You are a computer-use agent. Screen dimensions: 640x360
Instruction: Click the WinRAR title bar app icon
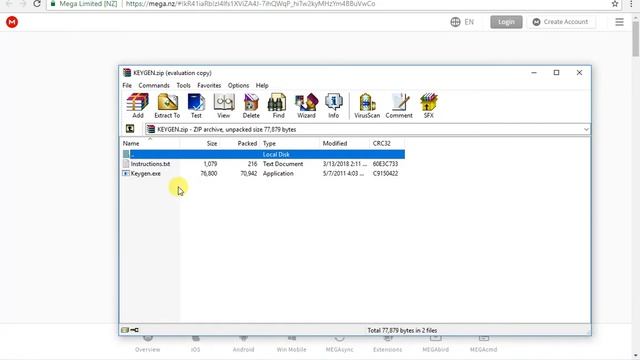tap(127, 73)
